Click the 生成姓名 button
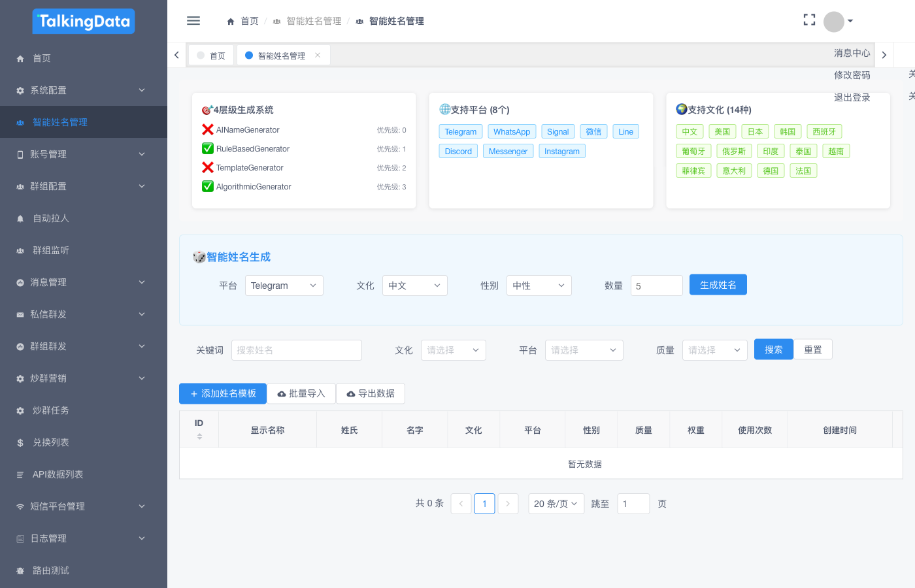This screenshot has width=915, height=588. pos(718,285)
